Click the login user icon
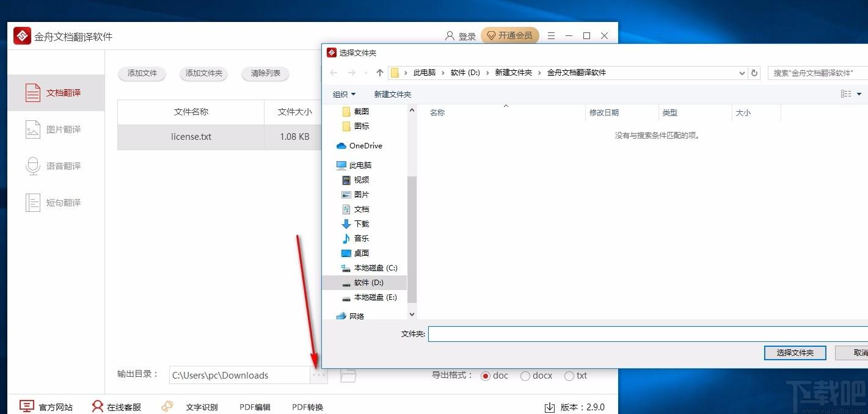 tap(450, 36)
